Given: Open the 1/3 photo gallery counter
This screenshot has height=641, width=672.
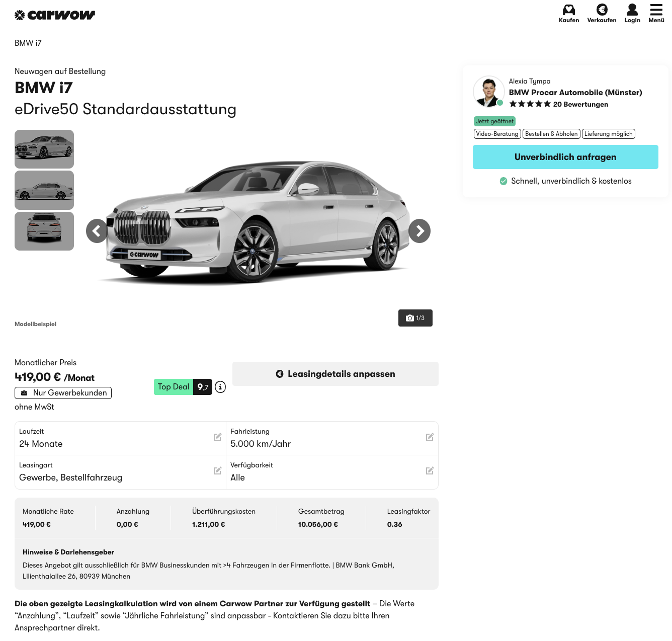Looking at the screenshot, I should [x=415, y=318].
